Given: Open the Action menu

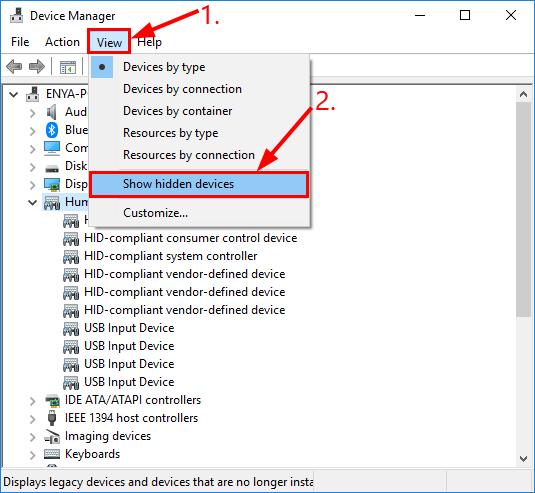Looking at the screenshot, I should (62, 42).
